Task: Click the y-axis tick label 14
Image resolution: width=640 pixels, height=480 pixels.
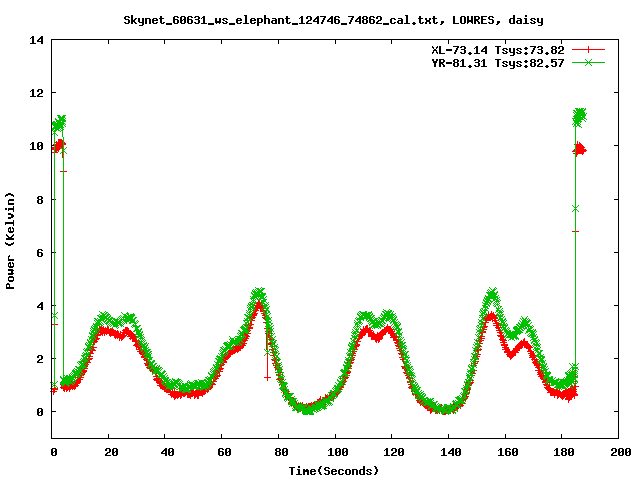Action: click(36, 40)
